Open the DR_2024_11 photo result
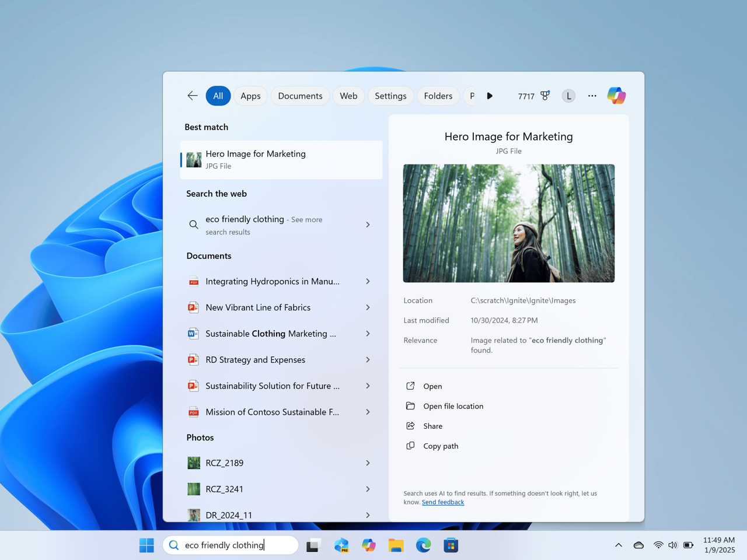 [x=281, y=515]
